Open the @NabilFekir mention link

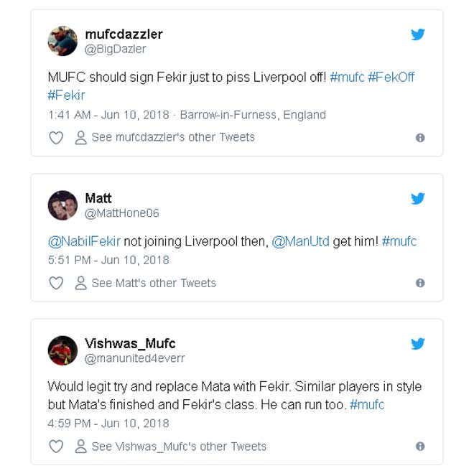[84, 241]
